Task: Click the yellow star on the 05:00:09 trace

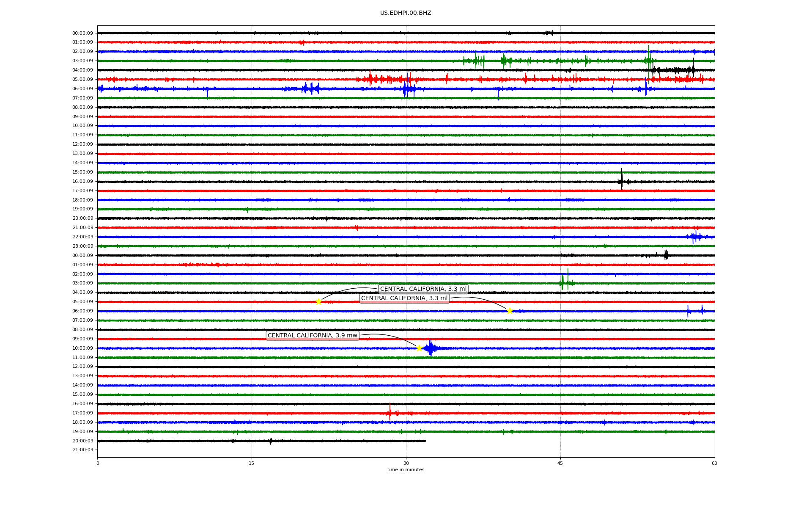Action: click(x=318, y=301)
